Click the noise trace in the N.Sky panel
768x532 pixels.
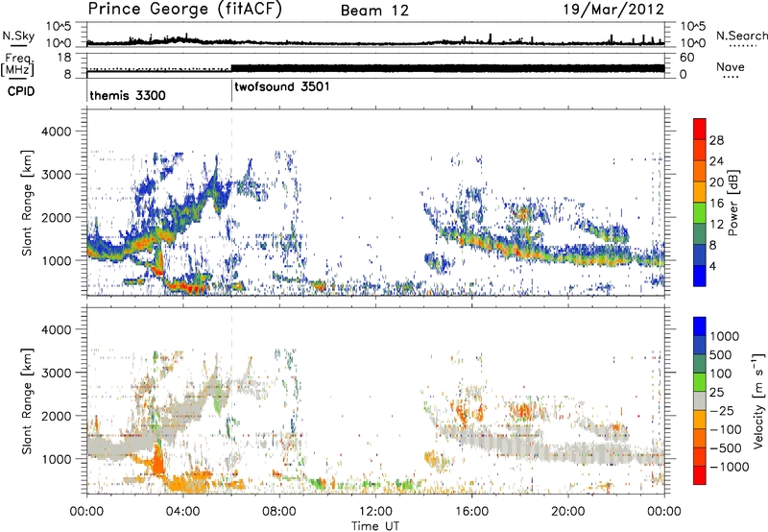pos(375,42)
